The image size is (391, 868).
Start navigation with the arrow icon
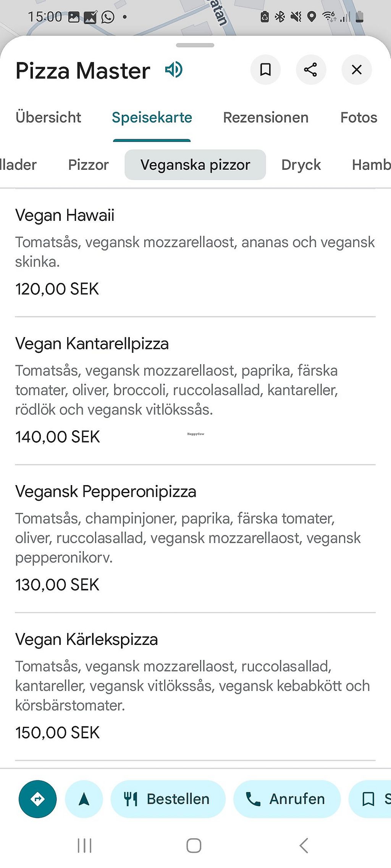pyautogui.click(x=84, y=799)
